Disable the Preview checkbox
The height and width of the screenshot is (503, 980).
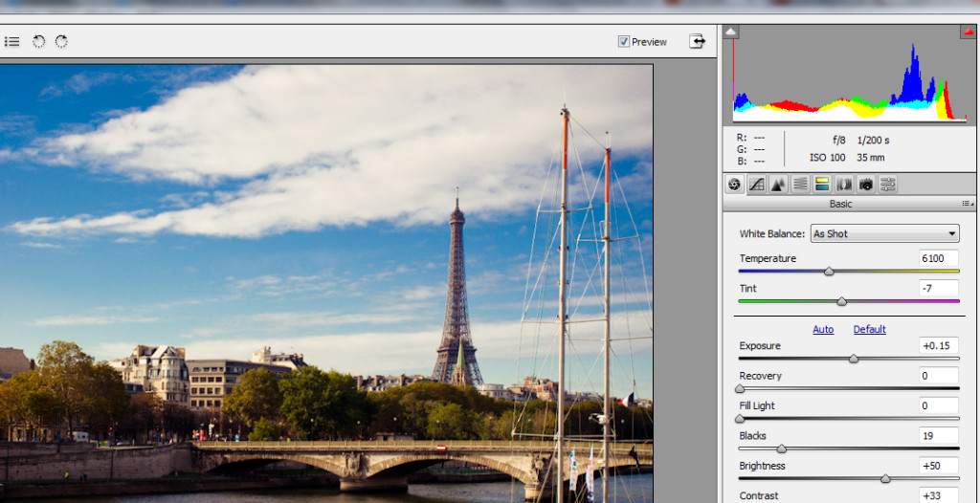pyautogui.click(x=623, y=42)
